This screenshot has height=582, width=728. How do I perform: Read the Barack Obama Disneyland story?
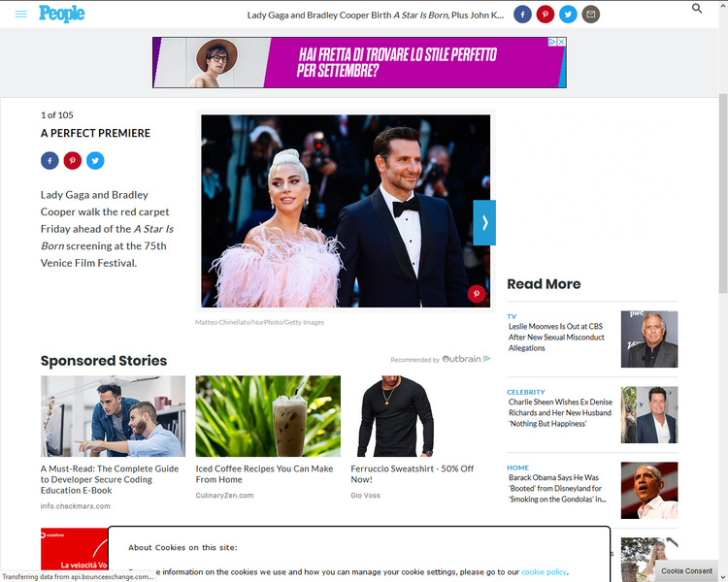point(557,488)
